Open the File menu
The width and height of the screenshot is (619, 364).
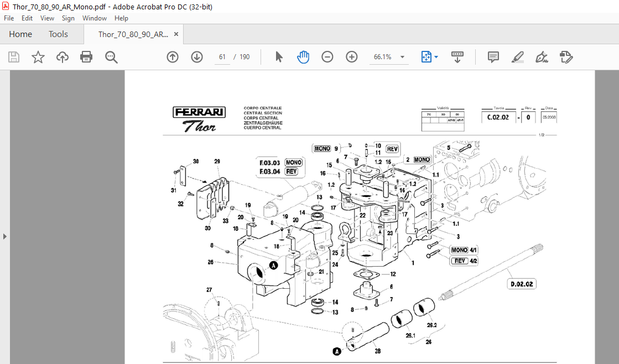tap(9, 18)
